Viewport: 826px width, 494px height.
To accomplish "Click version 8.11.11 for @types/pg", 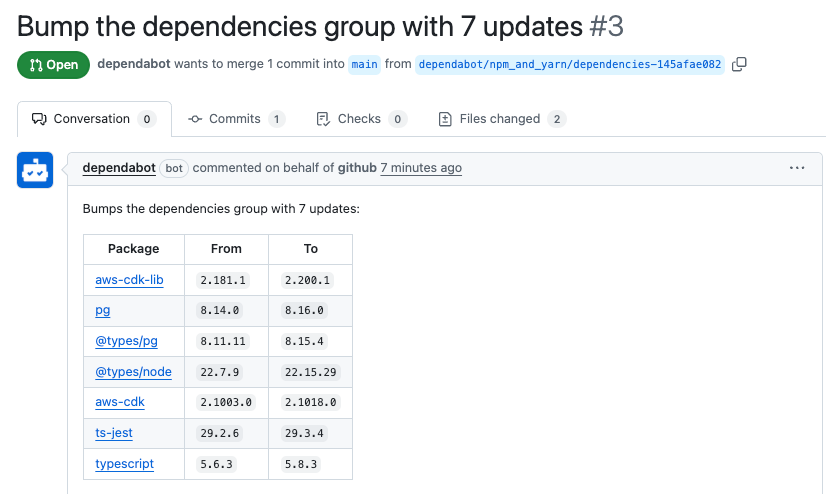I will click(x=223, y=341).
